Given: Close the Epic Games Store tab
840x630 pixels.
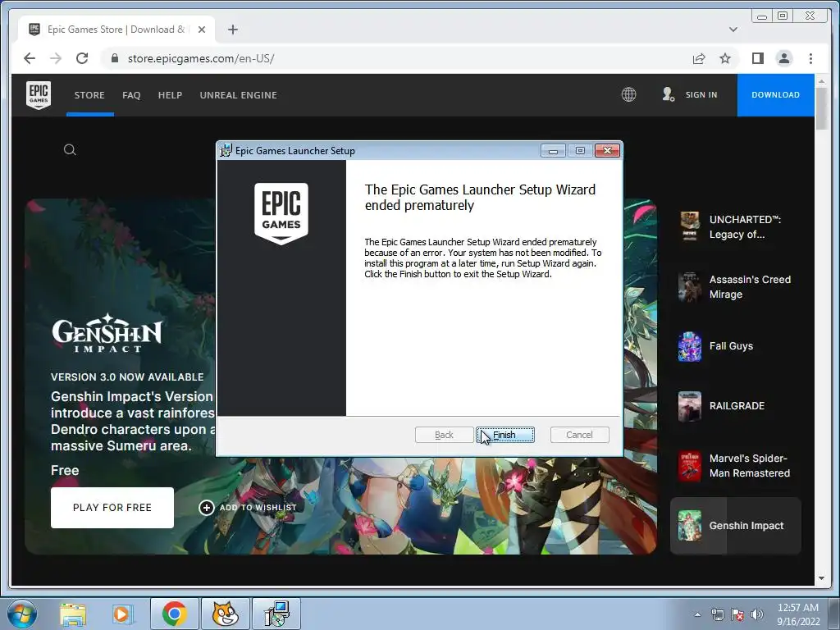Looking at the screenshot, I should [x=202, y=30].
